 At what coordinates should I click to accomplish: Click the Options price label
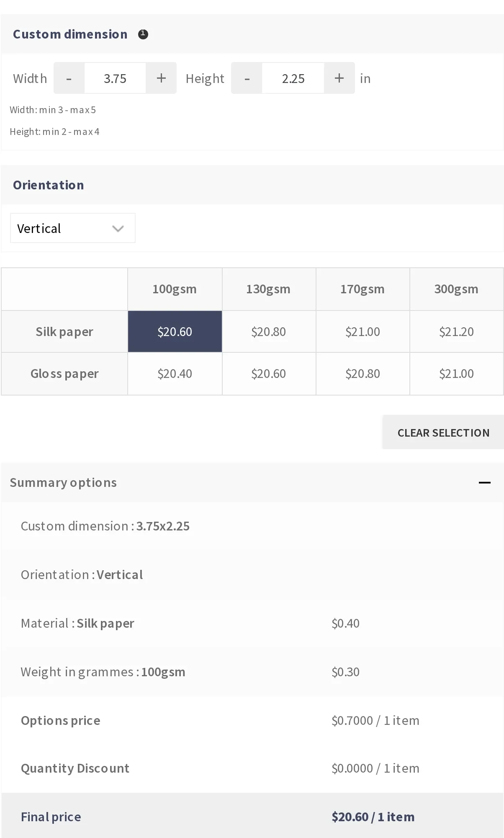point(61,721)
